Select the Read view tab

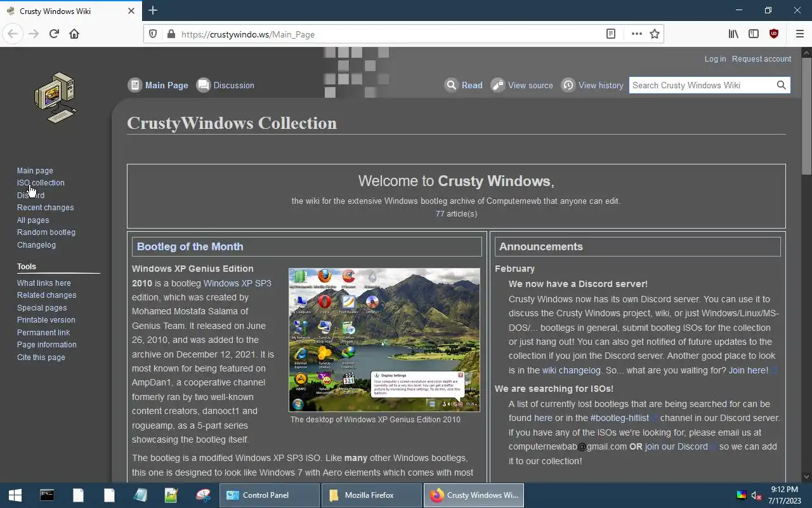463,85
